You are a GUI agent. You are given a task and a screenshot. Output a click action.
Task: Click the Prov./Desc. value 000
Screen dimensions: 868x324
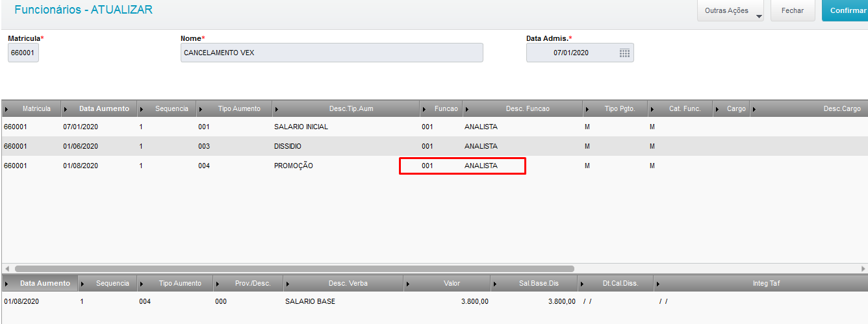(221, 301)
